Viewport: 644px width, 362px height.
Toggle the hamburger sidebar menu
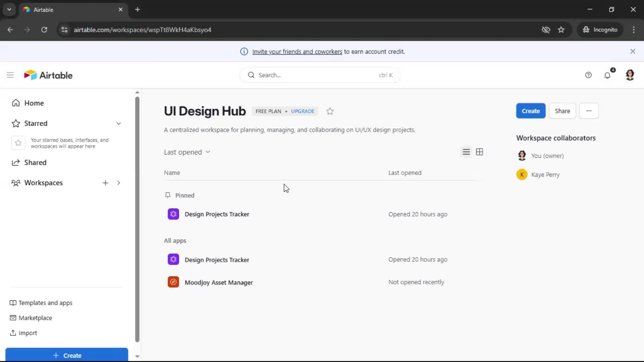10,75
